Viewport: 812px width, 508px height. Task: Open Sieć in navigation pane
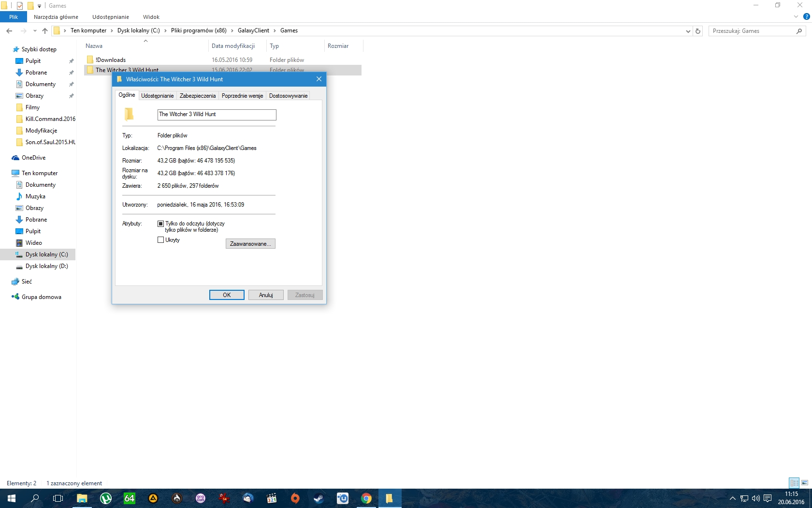tap(27, 282)
